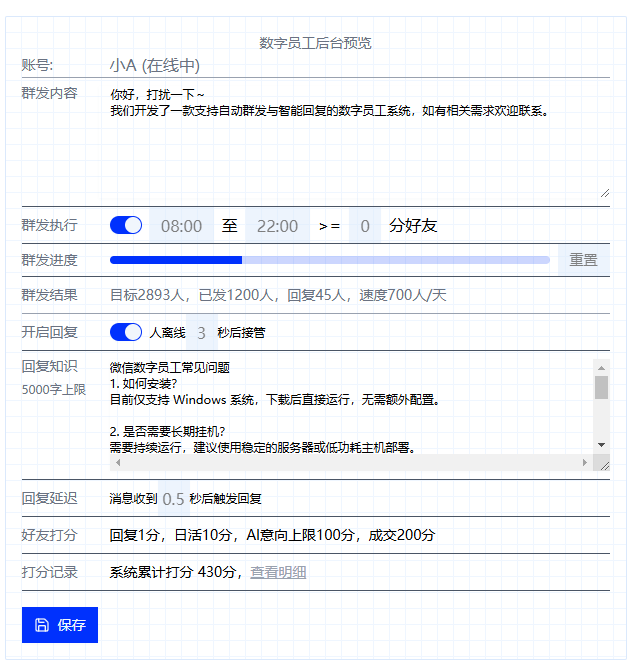Click the knowledge box scroll down arrow
The height and width of the screenshot is (672, 633).
[601, 445]
